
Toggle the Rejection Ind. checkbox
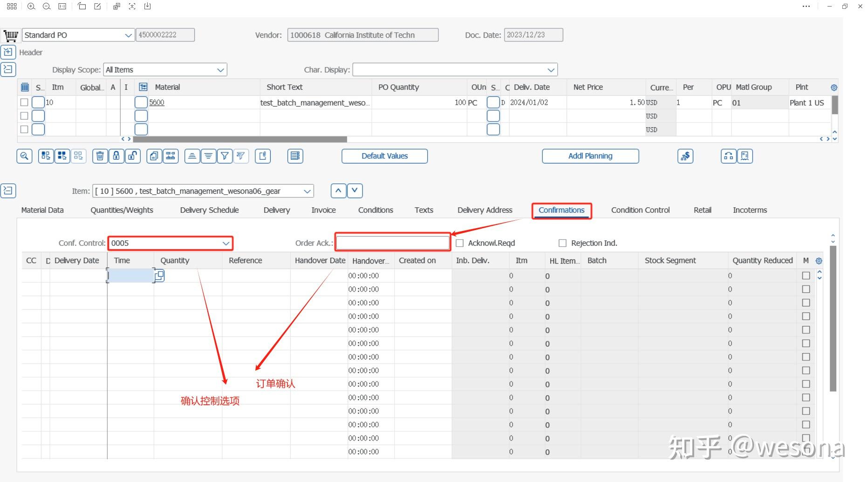pyautogui.click(x=562, y=243)
